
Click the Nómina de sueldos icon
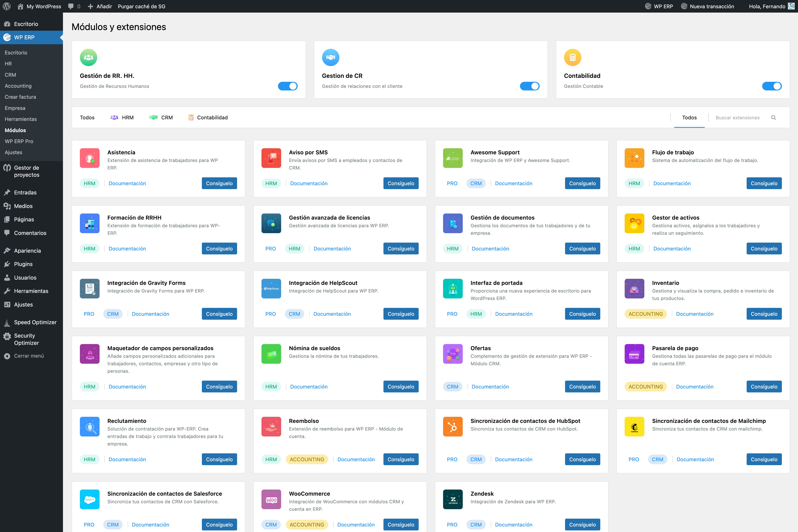tap(271, 354)
